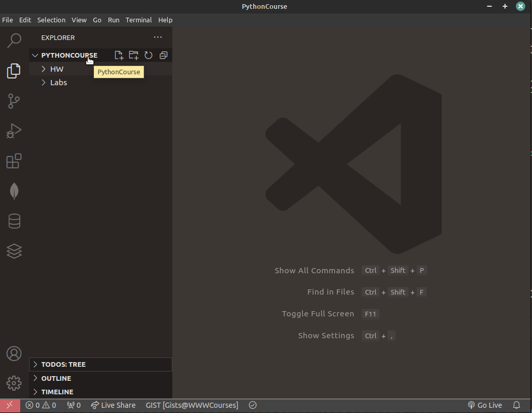Refresh the Explorer file tree
532x413 pixels.
tap(148, 56)
